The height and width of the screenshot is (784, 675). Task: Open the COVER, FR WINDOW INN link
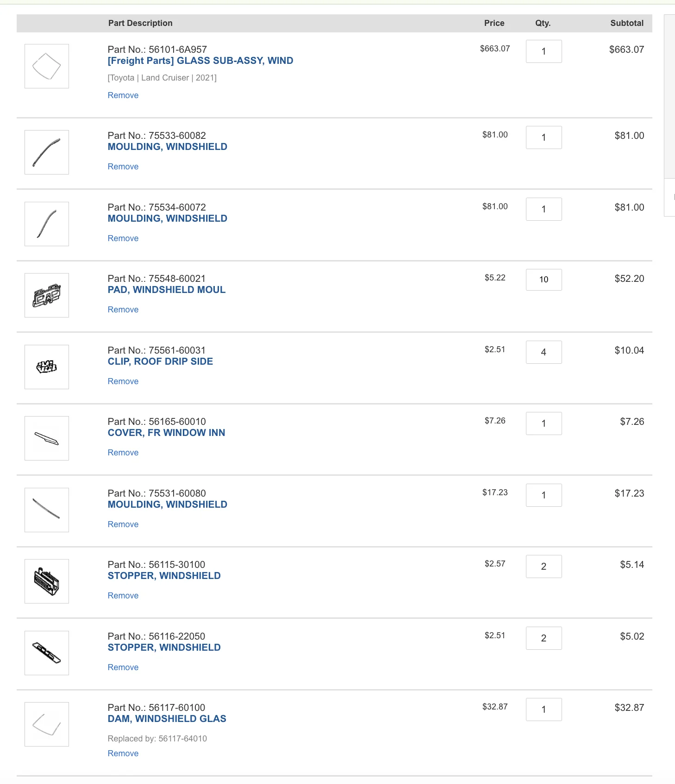click(166, 433)
